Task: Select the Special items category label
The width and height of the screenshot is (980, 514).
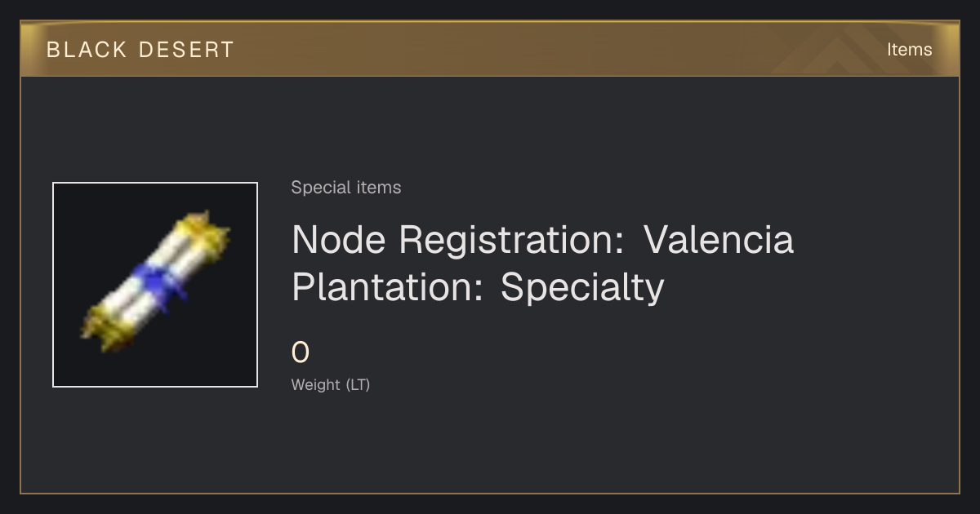Action: tap(346, 188)
